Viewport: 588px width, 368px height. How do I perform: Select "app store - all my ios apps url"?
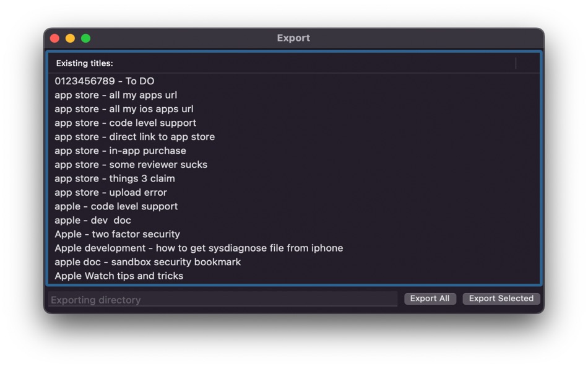124,108
